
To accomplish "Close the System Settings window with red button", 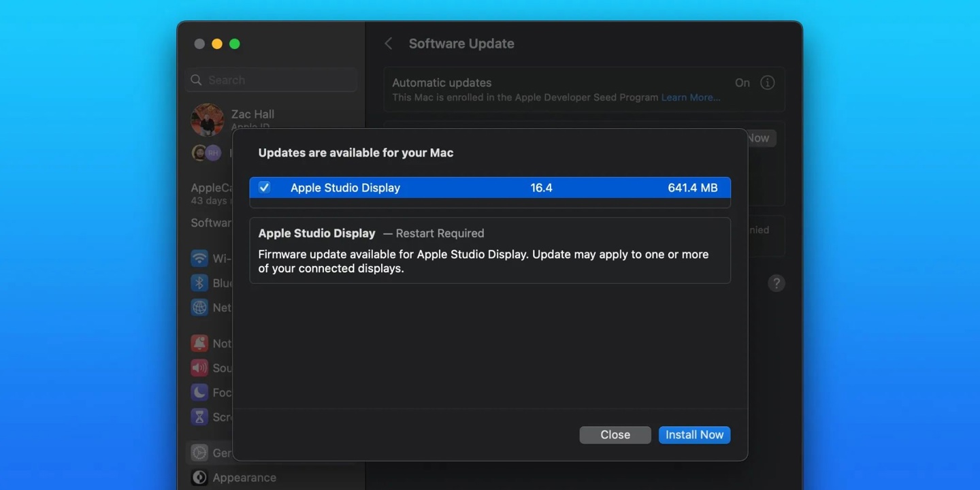I will pos(199,44).
